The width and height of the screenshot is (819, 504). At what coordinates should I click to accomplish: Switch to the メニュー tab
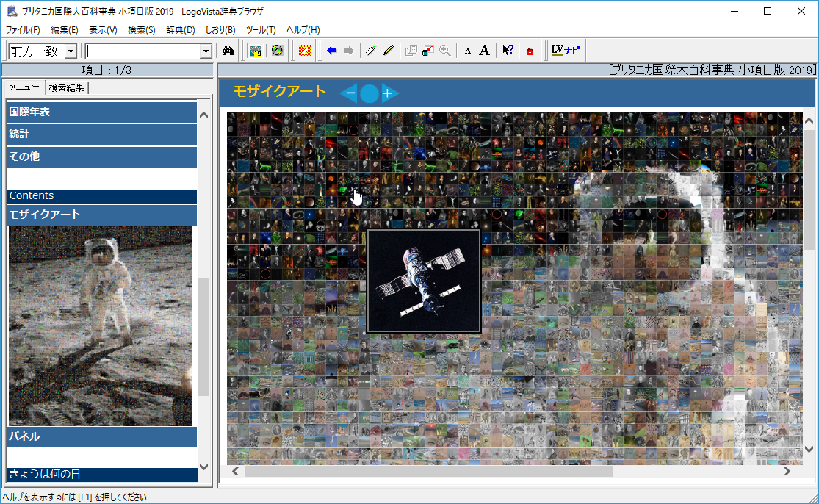pyautogui.click(x=24, y=87)
